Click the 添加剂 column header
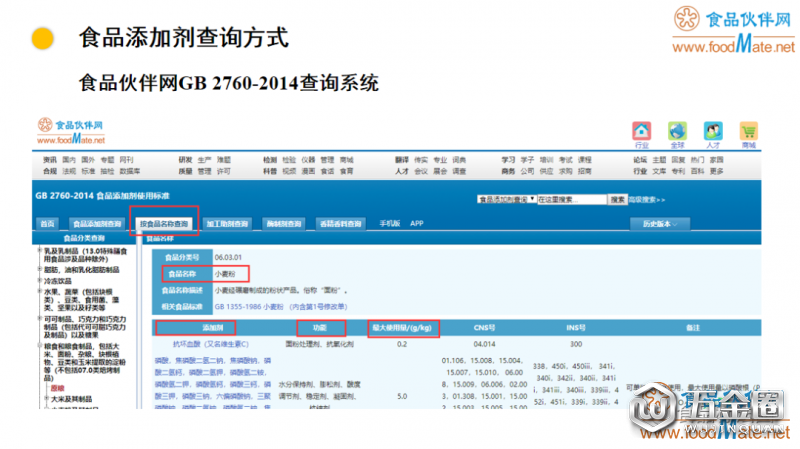800x449 pixels. point(213,328)
